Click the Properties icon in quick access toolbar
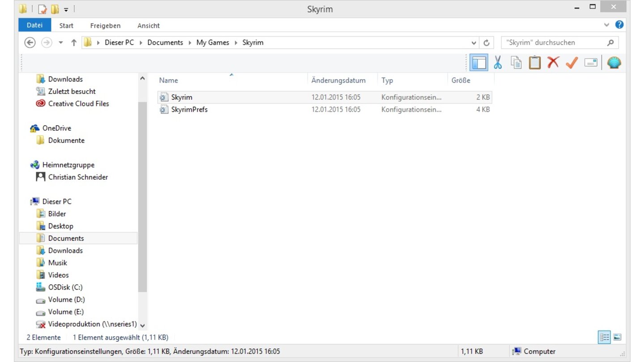 click(x=42, y=9)
